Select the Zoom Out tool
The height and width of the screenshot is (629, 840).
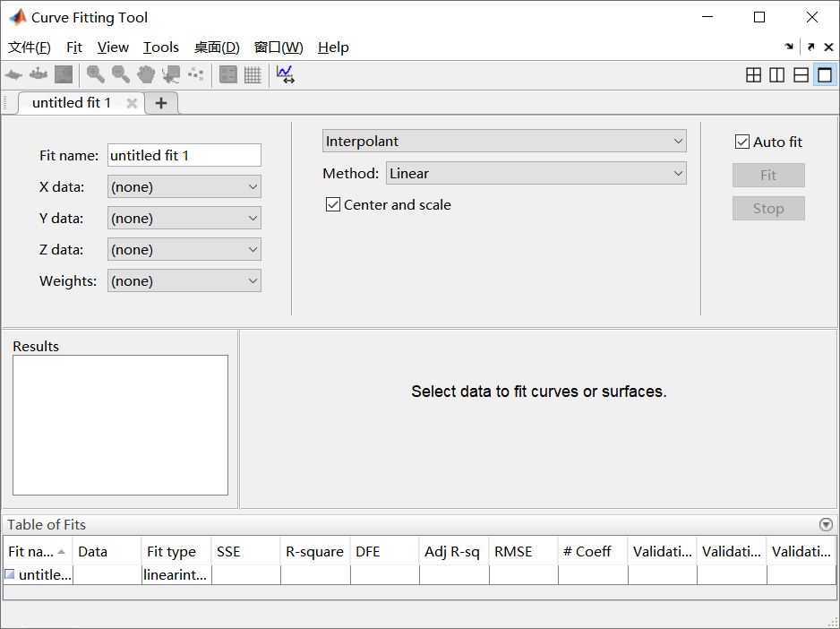[120, 74]
